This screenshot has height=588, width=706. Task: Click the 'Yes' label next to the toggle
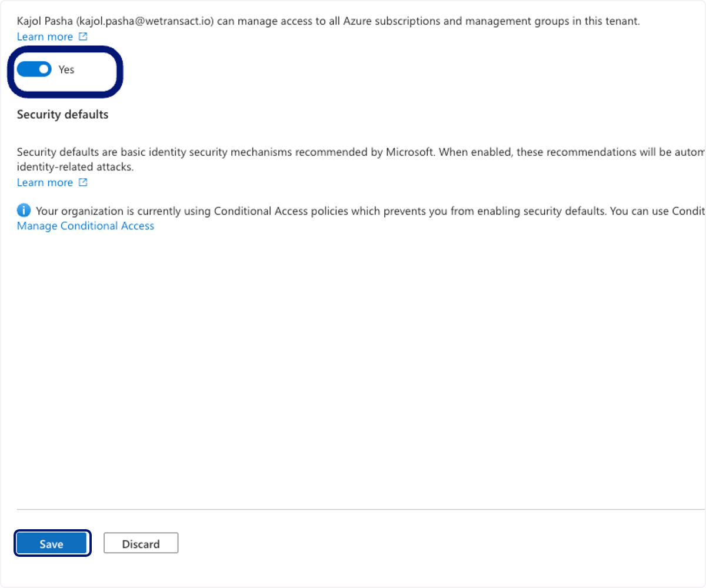click(66, 69)
